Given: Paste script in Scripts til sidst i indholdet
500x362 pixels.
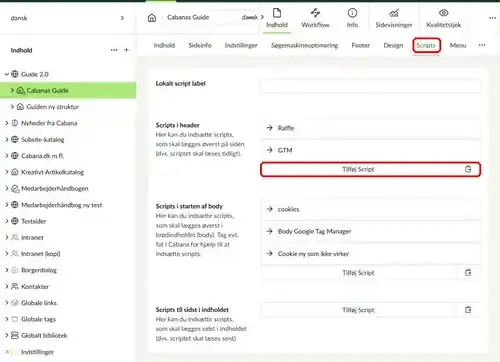Looking at the screenshot, I should [468, 310].
